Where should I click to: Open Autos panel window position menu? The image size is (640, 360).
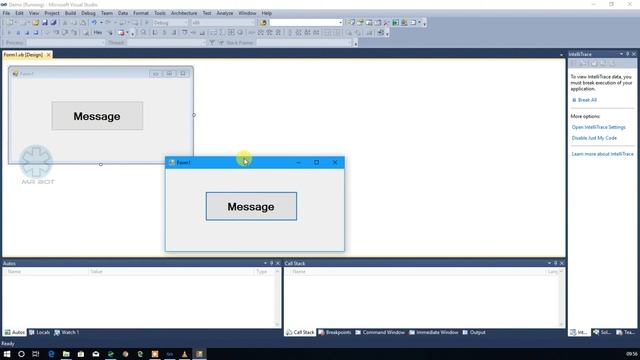click(x=265, y=263)
